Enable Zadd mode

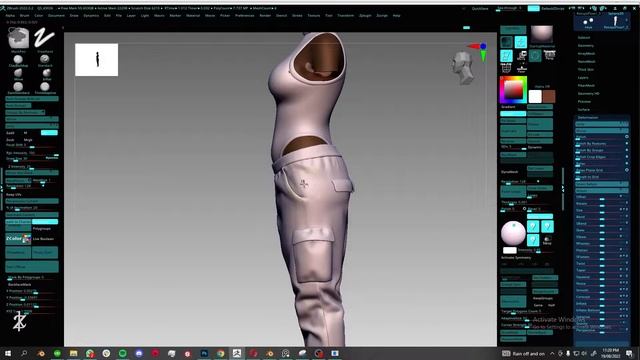click(x=10, y=133)
